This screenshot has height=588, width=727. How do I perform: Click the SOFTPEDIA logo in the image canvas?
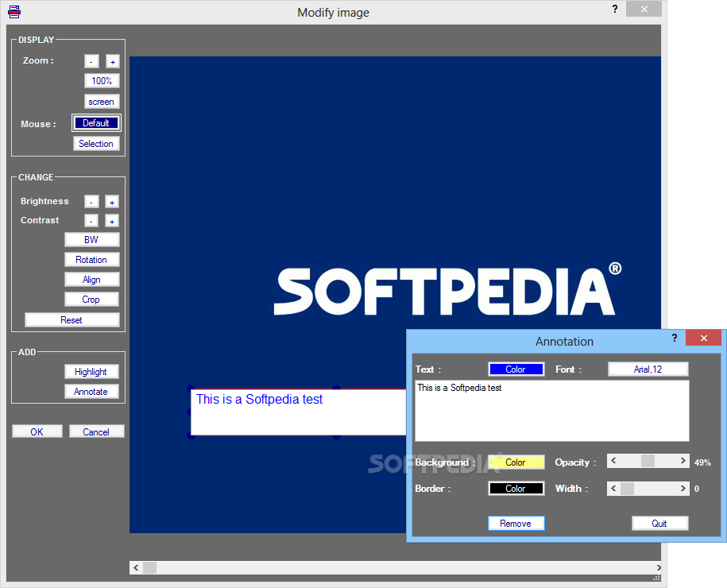[x=447, y=290]
